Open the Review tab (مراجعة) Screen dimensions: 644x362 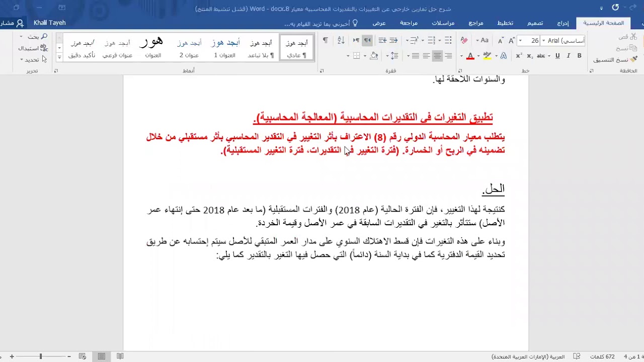pos(409,23)
